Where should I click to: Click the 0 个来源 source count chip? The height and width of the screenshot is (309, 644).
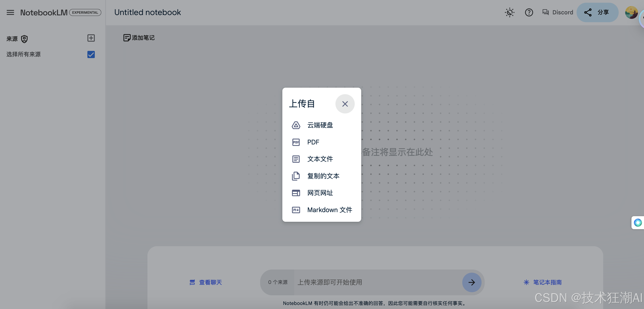pos(277,282)
